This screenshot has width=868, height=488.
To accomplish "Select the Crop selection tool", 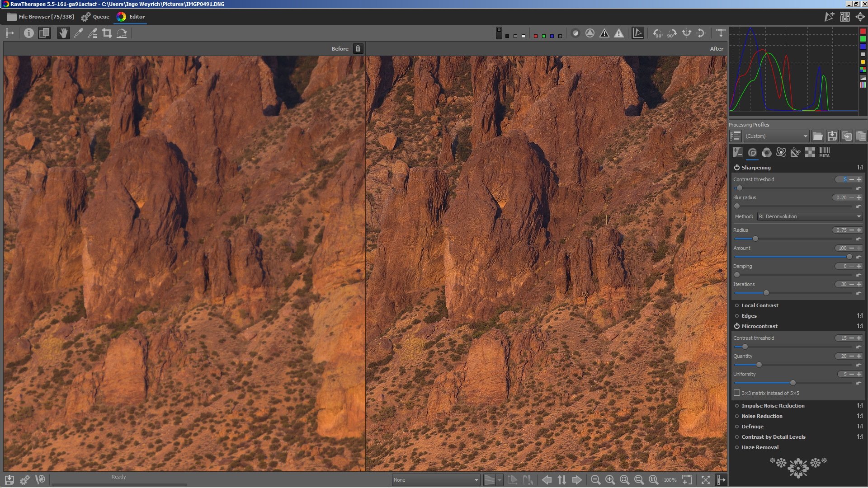I will tap(107, 33).
